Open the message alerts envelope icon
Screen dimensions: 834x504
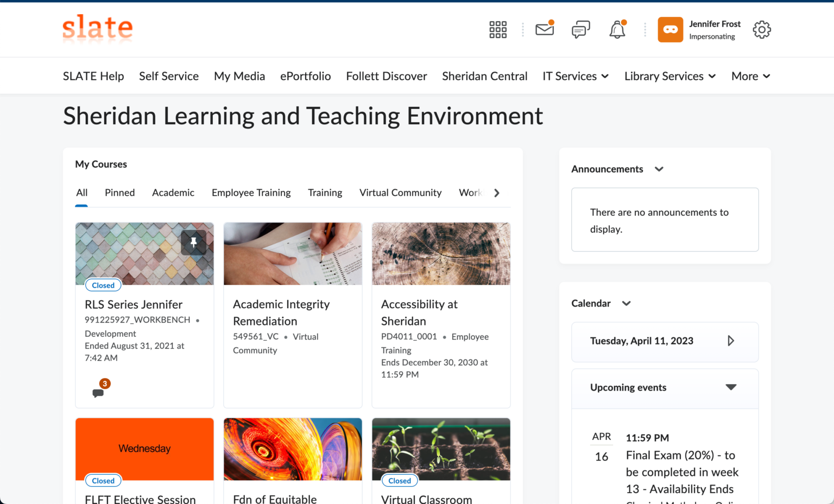(545, 29)
